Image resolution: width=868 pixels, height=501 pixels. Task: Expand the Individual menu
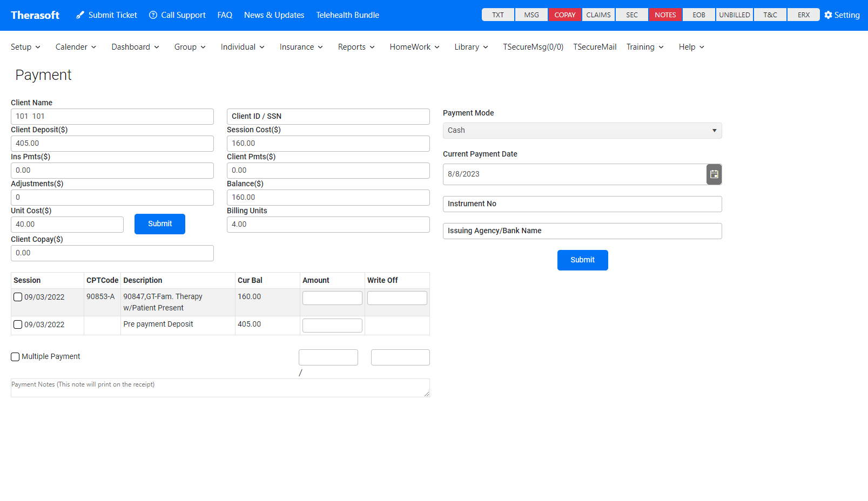click(243, 47)
